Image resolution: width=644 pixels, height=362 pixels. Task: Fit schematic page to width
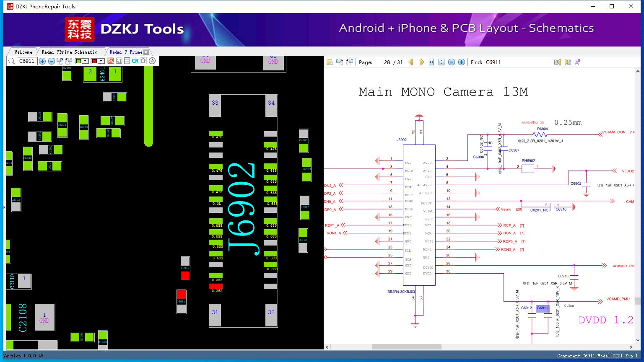pos(431,62)
